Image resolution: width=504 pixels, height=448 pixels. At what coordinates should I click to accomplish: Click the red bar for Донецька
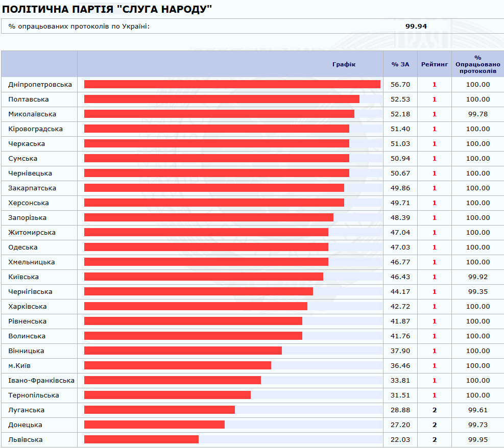[155, 425]
